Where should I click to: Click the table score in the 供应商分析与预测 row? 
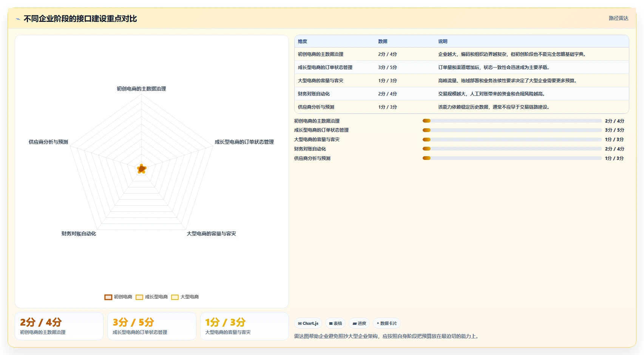point(388,107)
